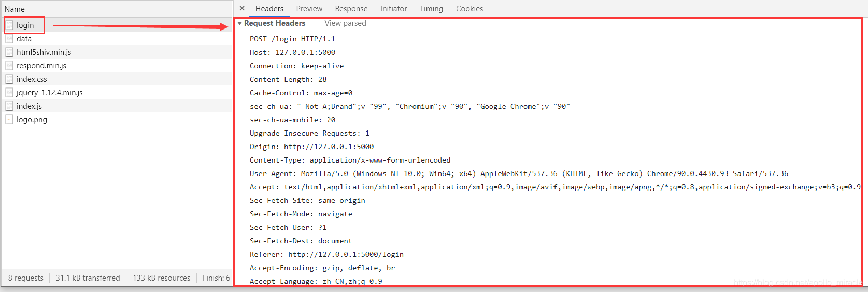The image size is (868, 292).
Task: Click the jquery-1.12.4.min.js file icon
Action: click(9, 93)
